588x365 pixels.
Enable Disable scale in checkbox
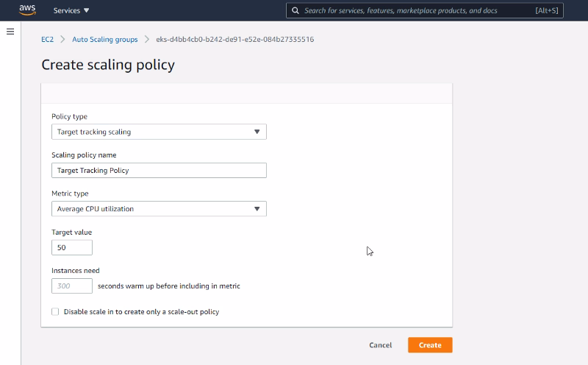click(55, 312)
